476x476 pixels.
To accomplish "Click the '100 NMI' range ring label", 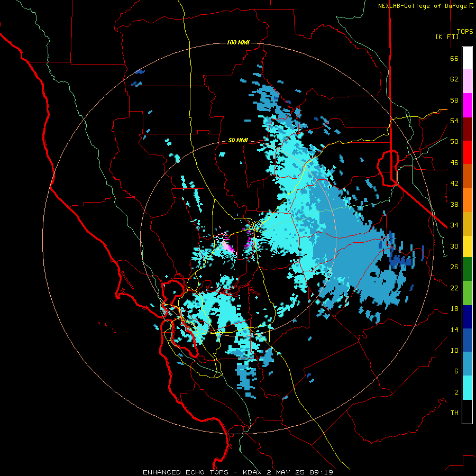I will (239, 42).
